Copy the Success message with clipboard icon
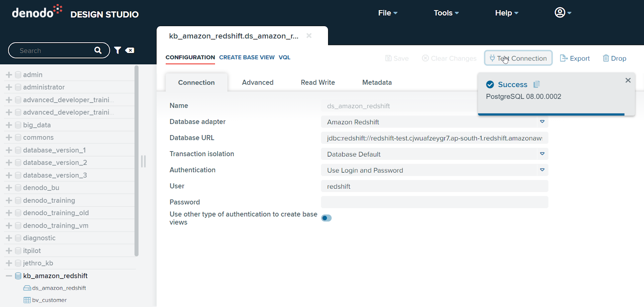Screen dimensions: 644x307 pos(537,84)
